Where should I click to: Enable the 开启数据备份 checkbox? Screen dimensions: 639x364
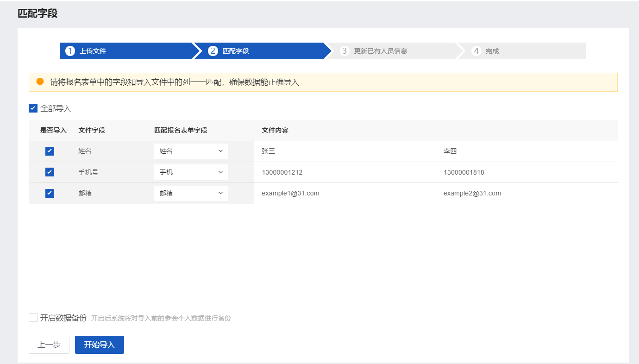click(x=33, y=317)
